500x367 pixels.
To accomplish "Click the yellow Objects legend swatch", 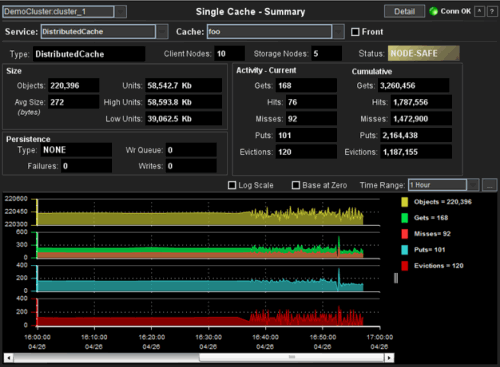I will tap(404, 202).
